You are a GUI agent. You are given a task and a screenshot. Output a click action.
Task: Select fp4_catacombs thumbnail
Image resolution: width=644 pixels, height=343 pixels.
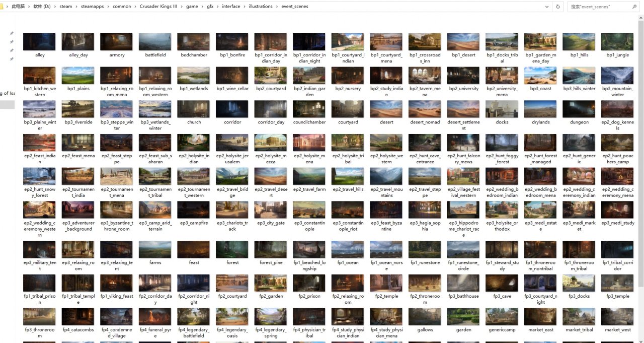point(78,317)
